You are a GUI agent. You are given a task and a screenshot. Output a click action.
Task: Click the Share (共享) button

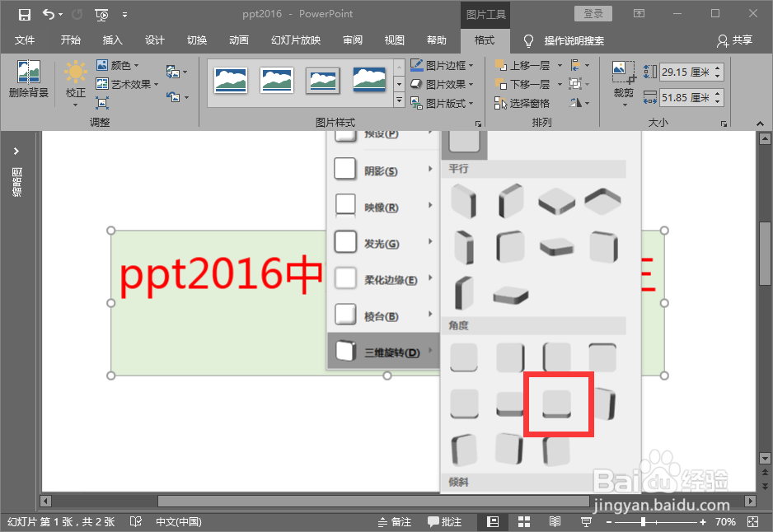735,40
